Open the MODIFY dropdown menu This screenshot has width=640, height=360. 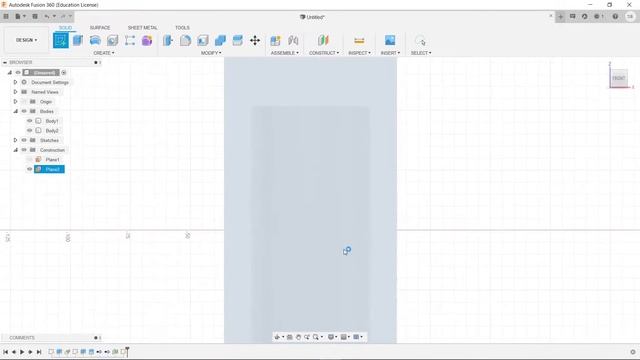click(211, 53)
